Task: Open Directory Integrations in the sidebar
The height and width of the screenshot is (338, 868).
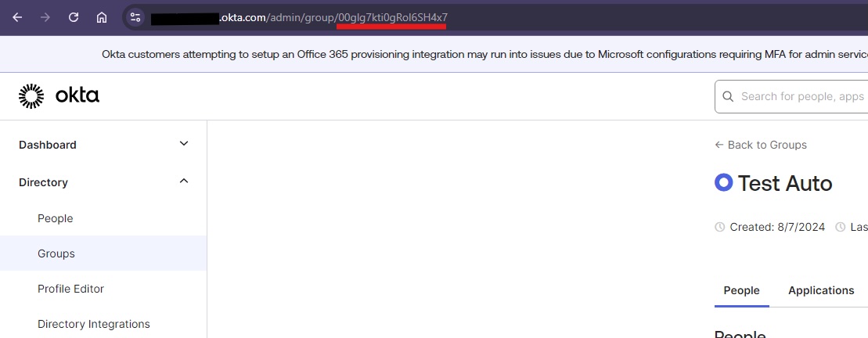Action: [x=94, y=324]
